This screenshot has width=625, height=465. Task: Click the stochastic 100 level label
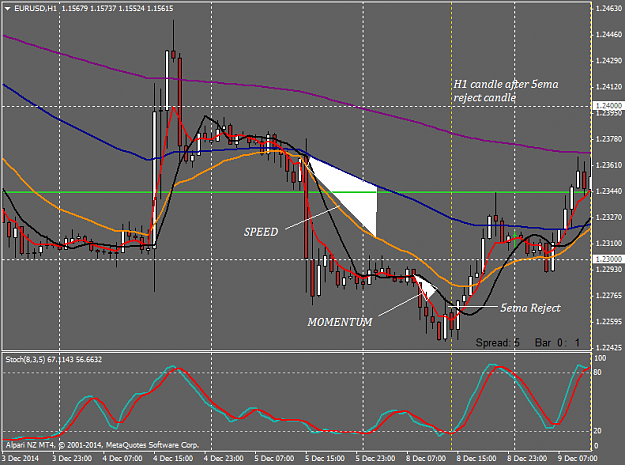[600, 358]
